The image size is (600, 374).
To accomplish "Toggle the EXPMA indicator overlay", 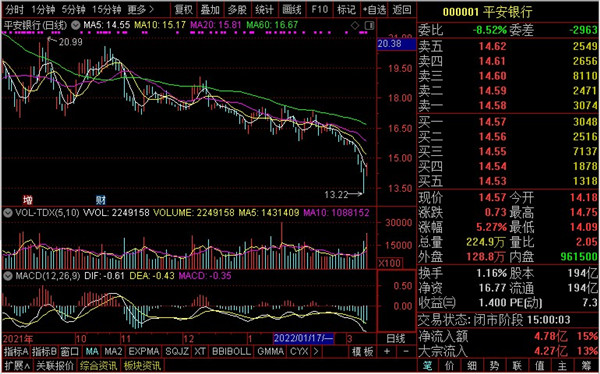I will tap(143, 351).
